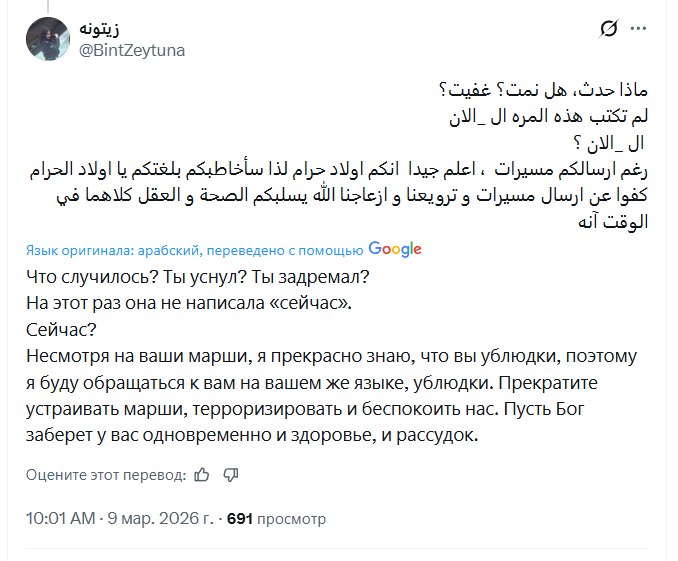The width and height of the screenshot is (678, 561).
Task: Click the line 'На этот раз она не написала'
Action: click(190, 302)
